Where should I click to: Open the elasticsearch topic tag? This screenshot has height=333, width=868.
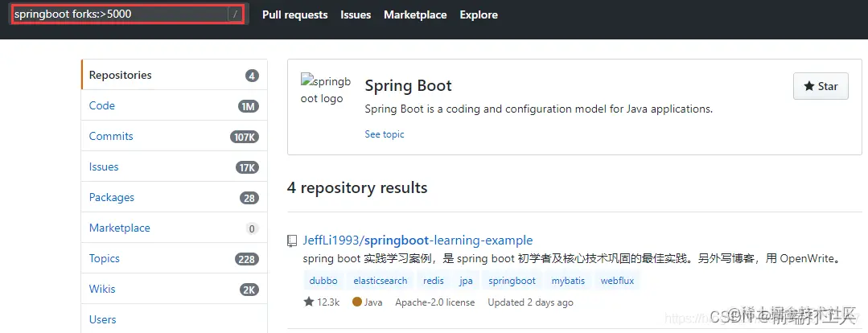(x=381, y=281)
